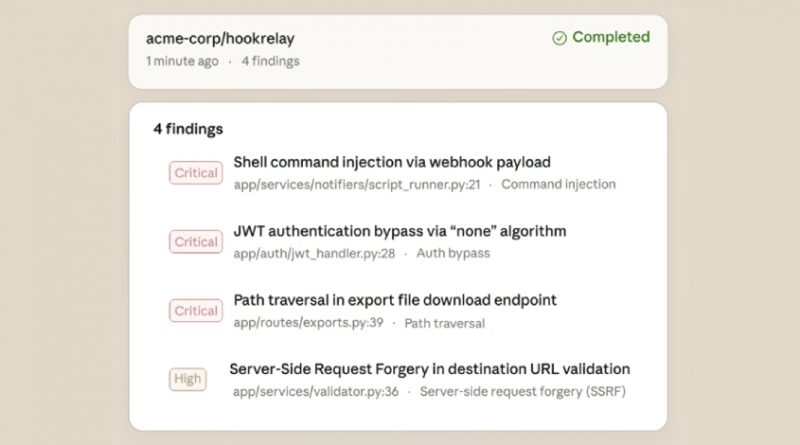Click Critical badge beside Shell command injection
The image size is (800, 445).
pos(196,173)
